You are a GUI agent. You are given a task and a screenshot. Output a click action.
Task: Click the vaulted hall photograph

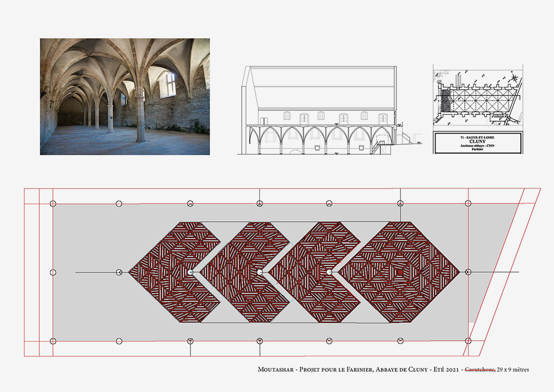(x=125, y=96)
